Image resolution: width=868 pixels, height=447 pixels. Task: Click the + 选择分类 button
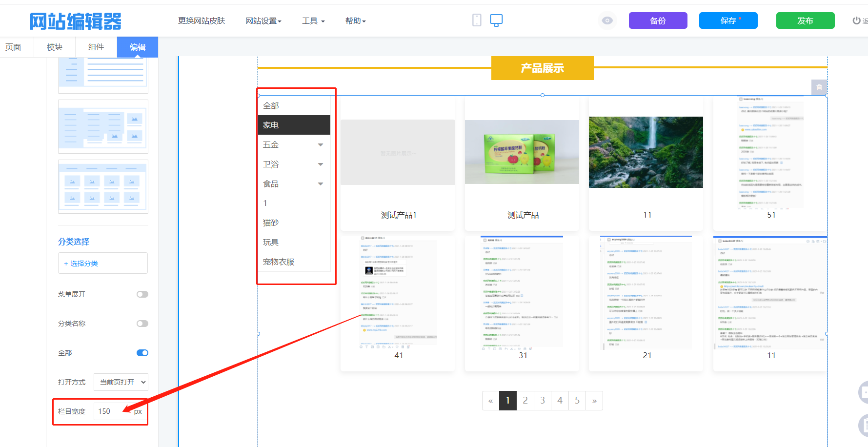(103, 263)
